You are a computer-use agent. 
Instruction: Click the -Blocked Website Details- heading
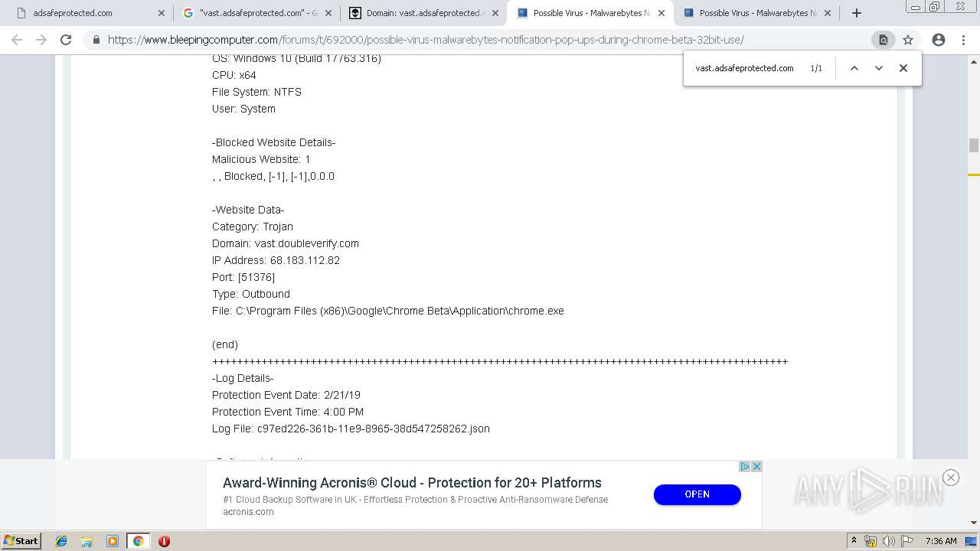click(x=273, y=142)
